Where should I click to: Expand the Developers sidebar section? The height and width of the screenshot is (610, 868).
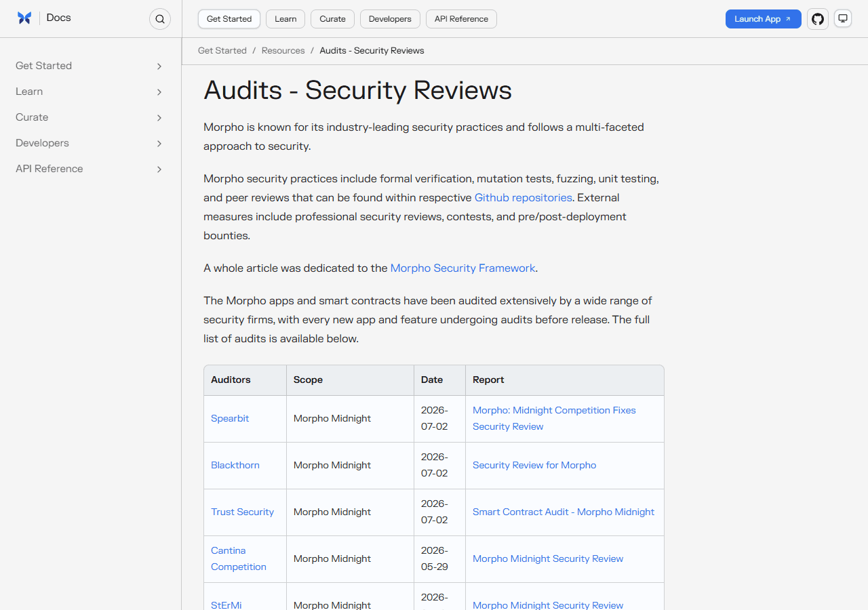point(90,143)
